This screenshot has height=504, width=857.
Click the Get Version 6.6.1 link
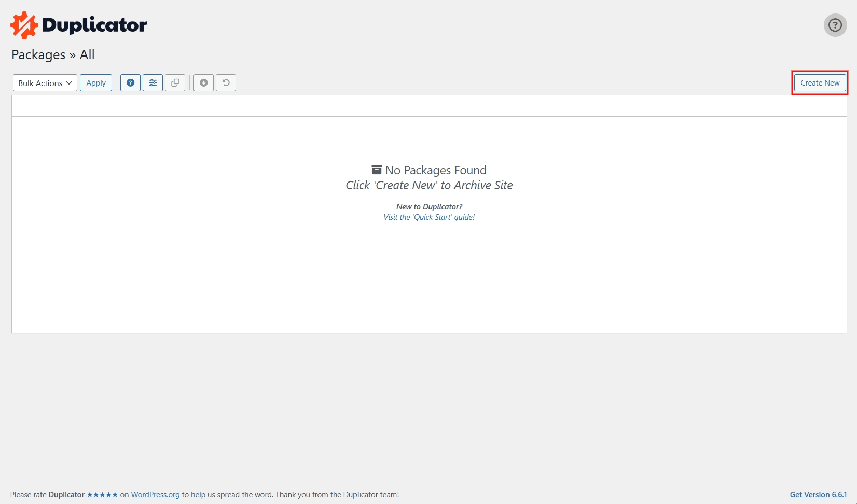(818, 495)
